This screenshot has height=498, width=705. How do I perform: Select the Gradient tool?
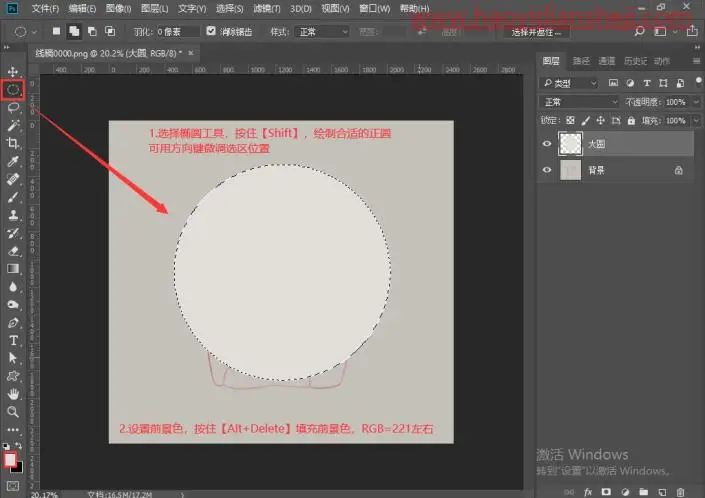13,269
